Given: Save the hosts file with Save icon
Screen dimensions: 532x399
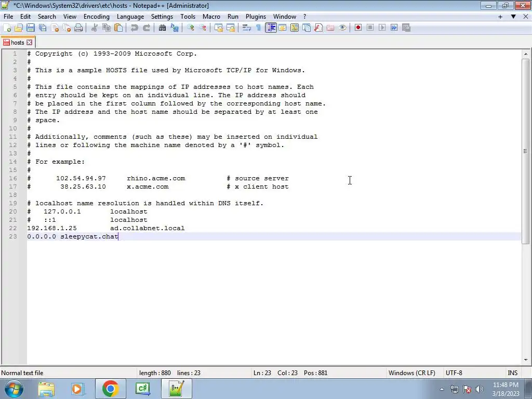Looking at the screenshot, I should pyautogui.click(x=31, y=28).
